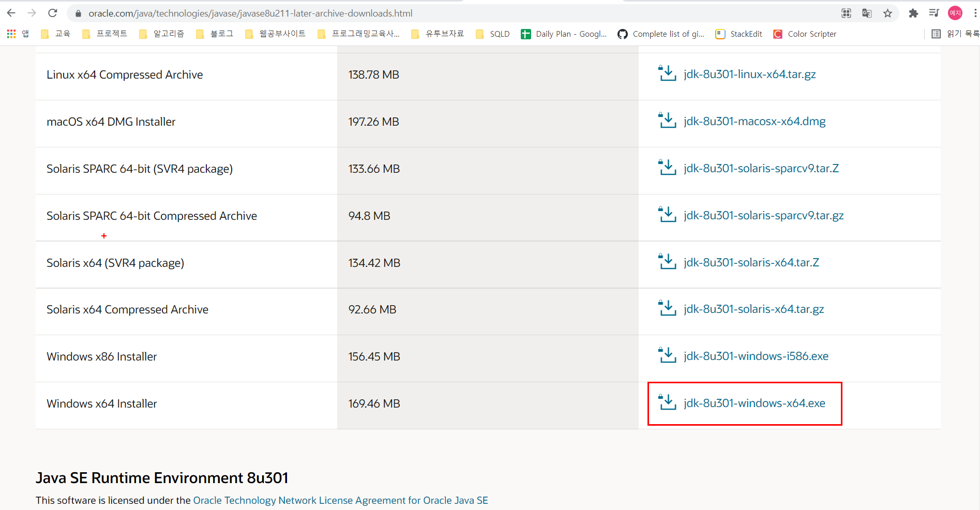
Task: Click download icon for solaris-sparcv9.tar.gz
Action: 667,214
